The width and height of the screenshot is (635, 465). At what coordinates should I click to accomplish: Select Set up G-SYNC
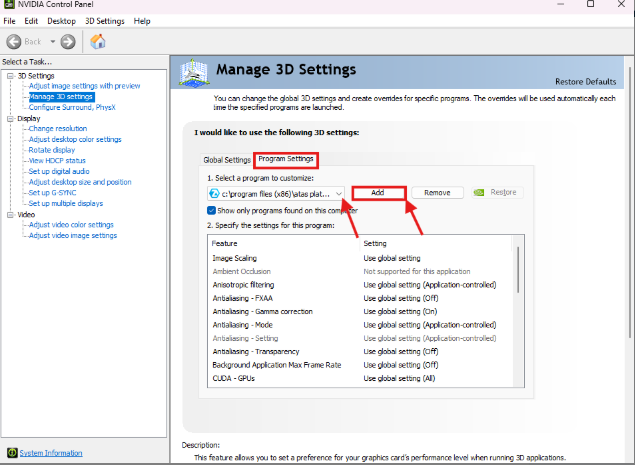tap(52, 193)
